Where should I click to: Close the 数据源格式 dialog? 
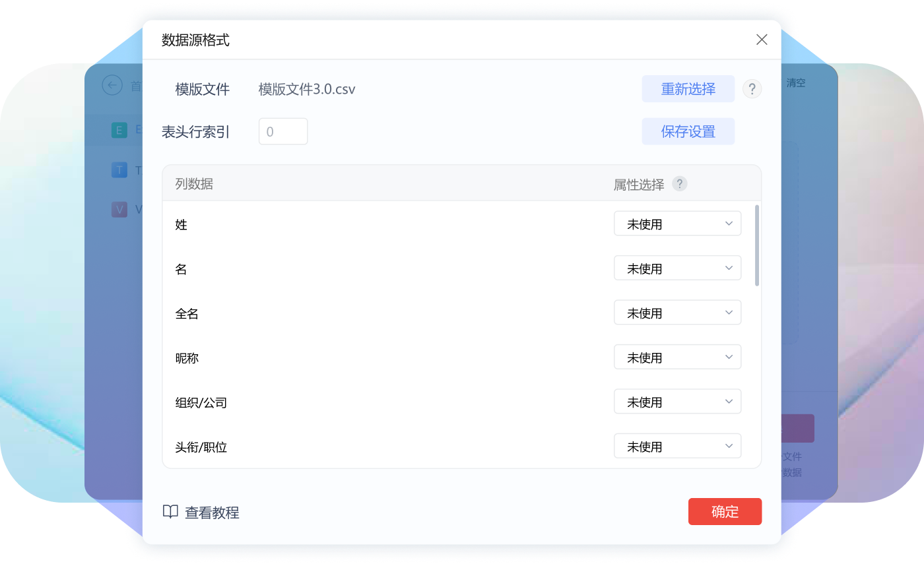point(762,40)
